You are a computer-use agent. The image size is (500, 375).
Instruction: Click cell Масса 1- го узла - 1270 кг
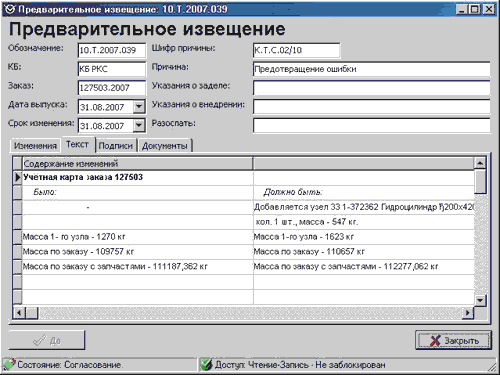pyautogui.click(x=137, y=237)
